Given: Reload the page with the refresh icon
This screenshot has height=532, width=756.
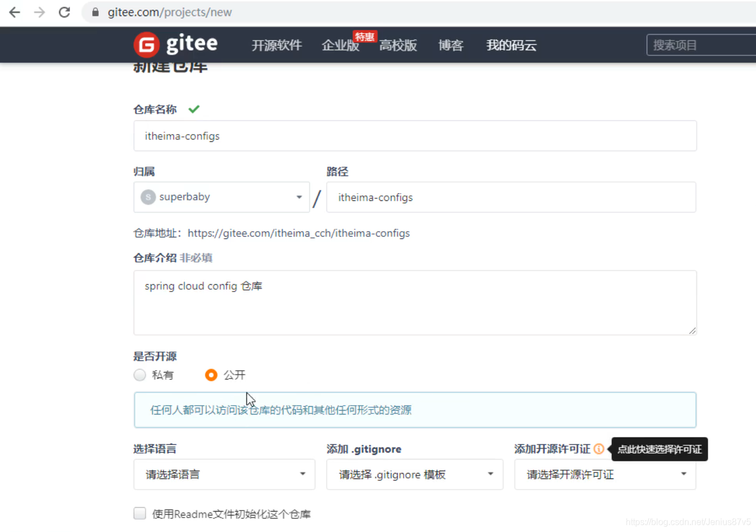Looking at the screenshot, I should coord(65,12).
